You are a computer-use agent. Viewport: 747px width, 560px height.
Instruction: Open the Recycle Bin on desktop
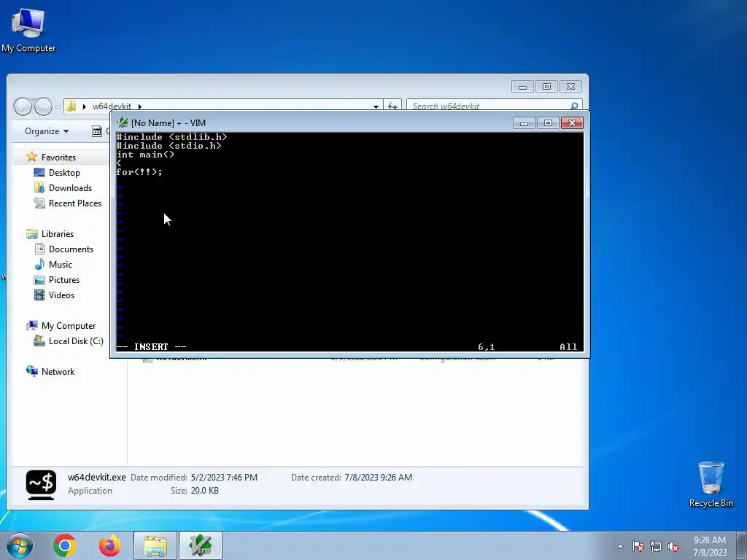(711, 484)
